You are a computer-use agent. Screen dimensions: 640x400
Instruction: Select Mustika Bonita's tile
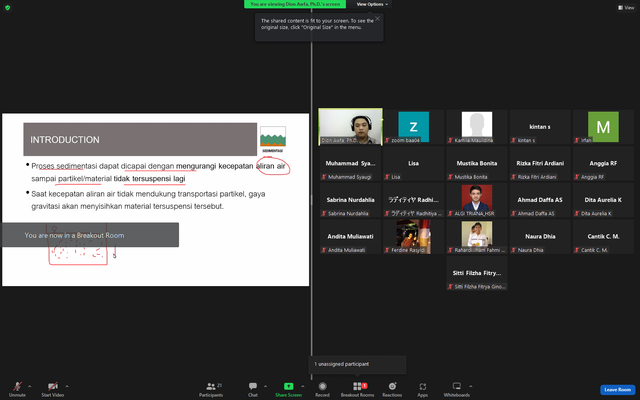[x=477, y=163]
